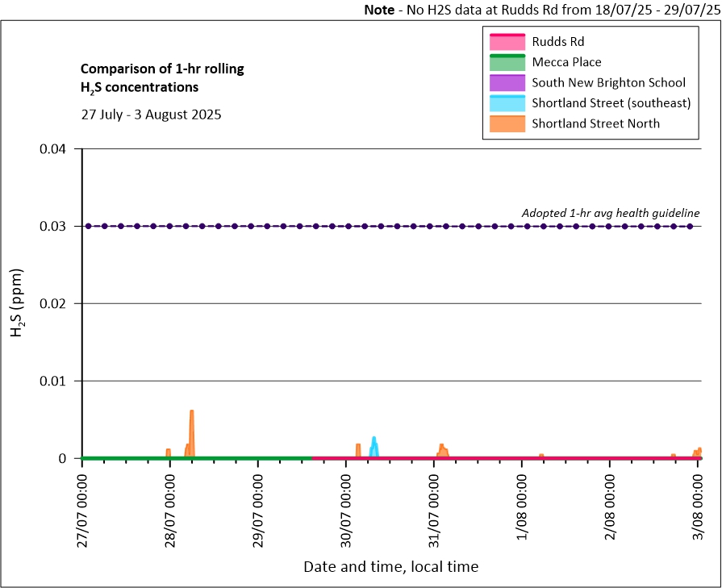722x588 pixels.
Task: Click the Mecca Place green legend swatch
Action: pyautogui.click(x=506, y=62)
